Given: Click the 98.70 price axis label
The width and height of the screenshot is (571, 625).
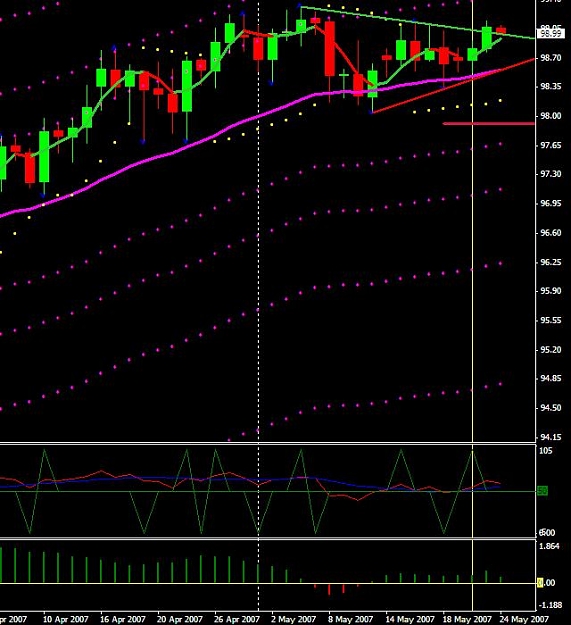Looking at the screenshot, I should [x=550, y=58].
